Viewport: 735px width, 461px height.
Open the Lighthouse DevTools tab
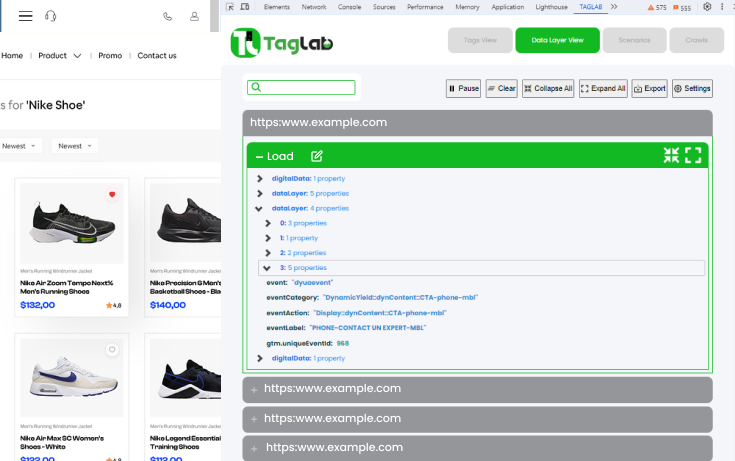(x=551, y=7)
